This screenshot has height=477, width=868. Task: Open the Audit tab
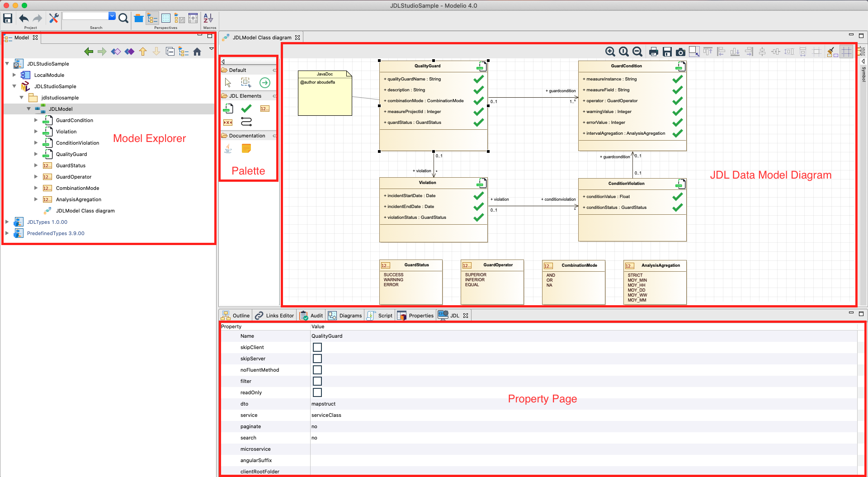(311, 316)
